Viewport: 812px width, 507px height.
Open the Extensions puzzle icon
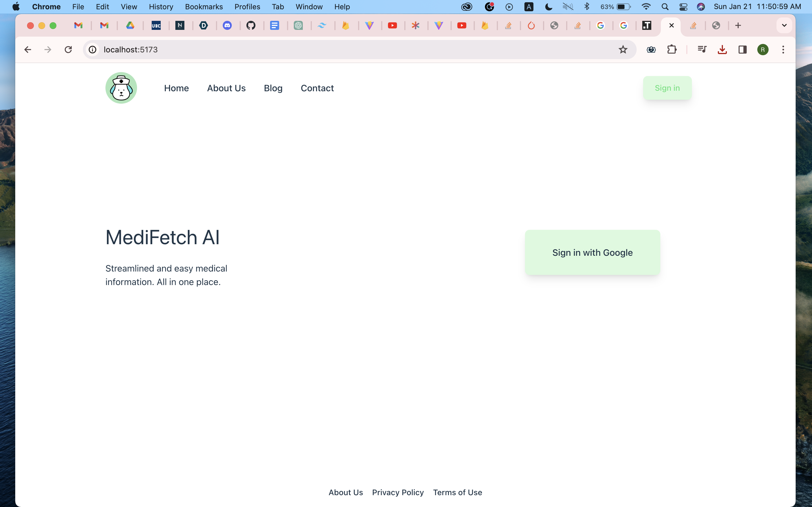(672, 50)
